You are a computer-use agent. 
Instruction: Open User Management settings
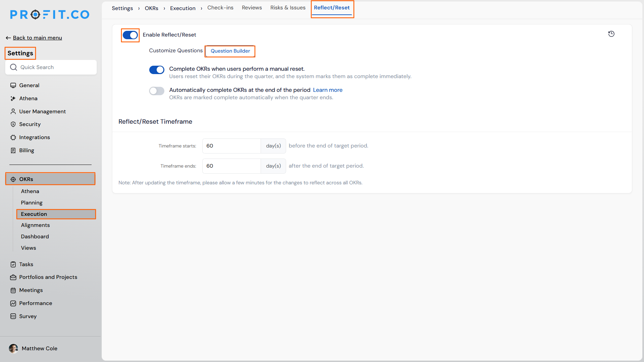pos(42,112)
